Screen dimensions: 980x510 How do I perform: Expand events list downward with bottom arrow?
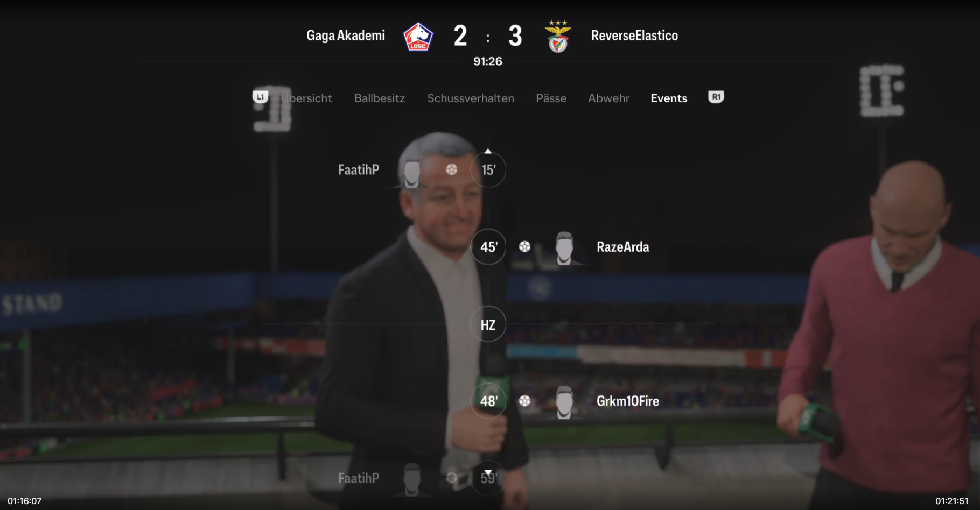pyautogui.click(x=488, y=473)
